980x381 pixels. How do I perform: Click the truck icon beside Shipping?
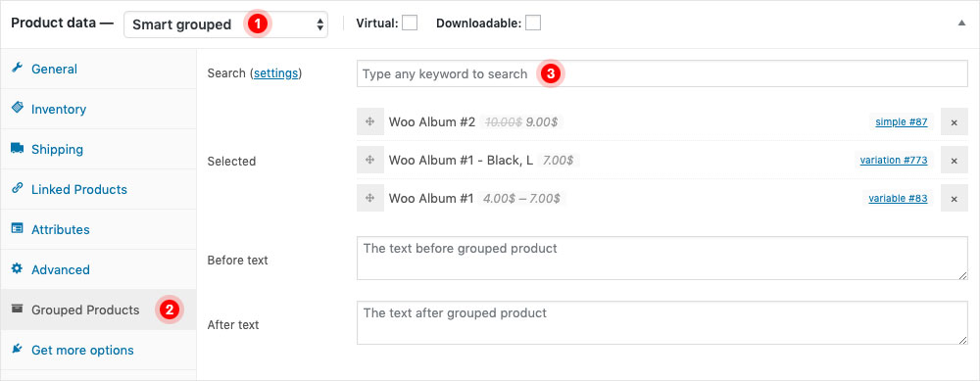(x=17, y=149)
